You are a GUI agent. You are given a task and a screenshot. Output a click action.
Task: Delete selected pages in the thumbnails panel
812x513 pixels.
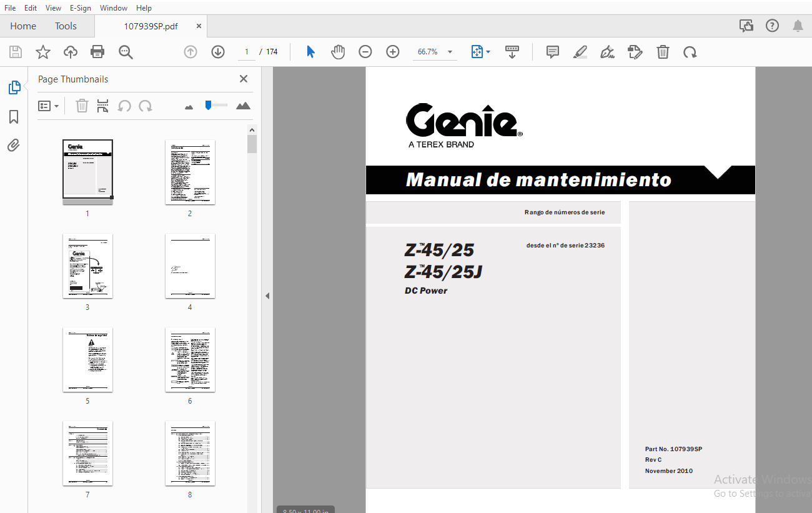pos(82,106)
